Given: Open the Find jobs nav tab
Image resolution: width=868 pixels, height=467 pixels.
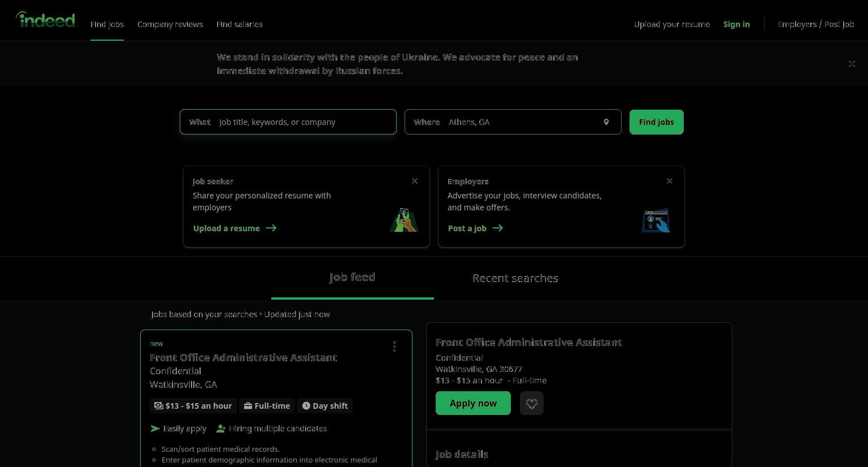Looking at the screenshot, I should tap(107, 24).
